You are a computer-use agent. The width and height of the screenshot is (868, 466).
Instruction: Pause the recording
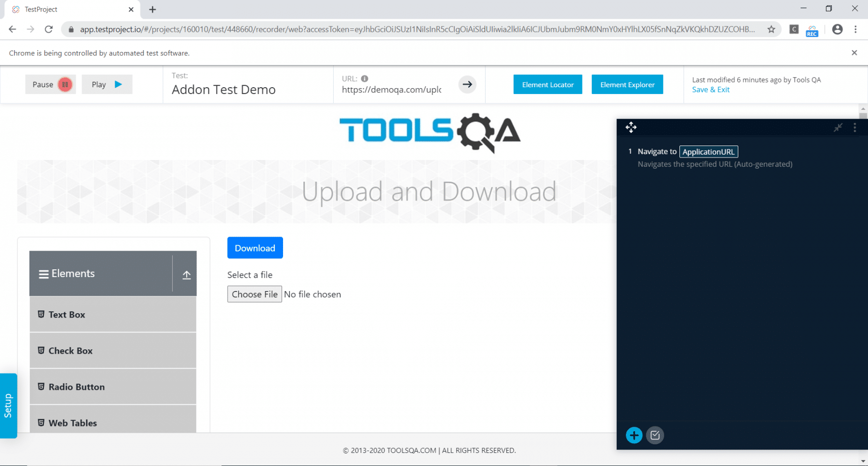[x=51, y=84]
